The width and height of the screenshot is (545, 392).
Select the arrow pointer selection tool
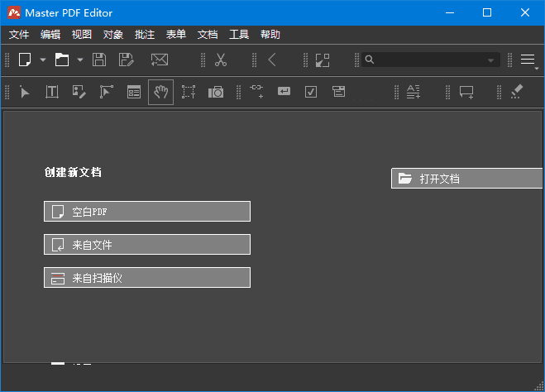(25, 92)
